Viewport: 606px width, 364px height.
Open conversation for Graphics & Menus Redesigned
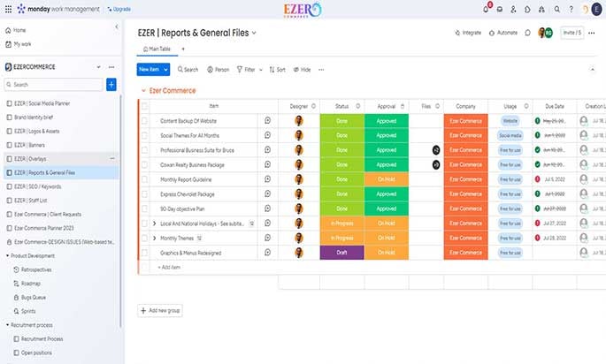(267, 253)
